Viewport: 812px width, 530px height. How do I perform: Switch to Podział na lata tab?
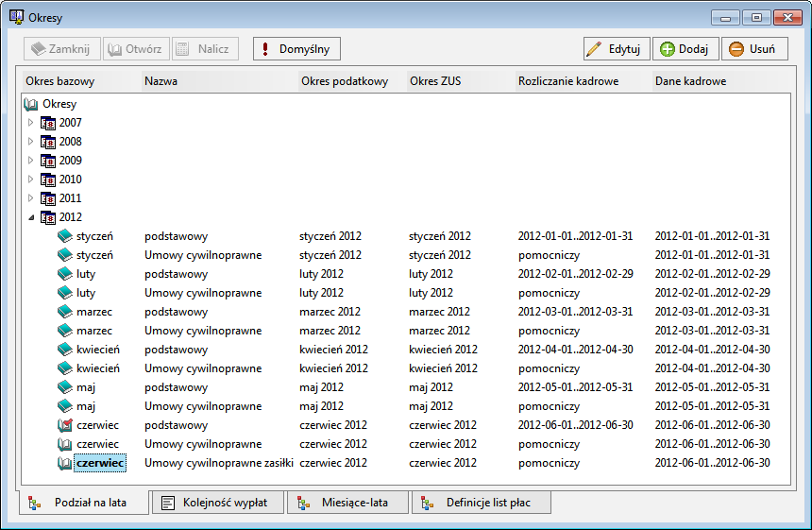(x=83, y=503)
